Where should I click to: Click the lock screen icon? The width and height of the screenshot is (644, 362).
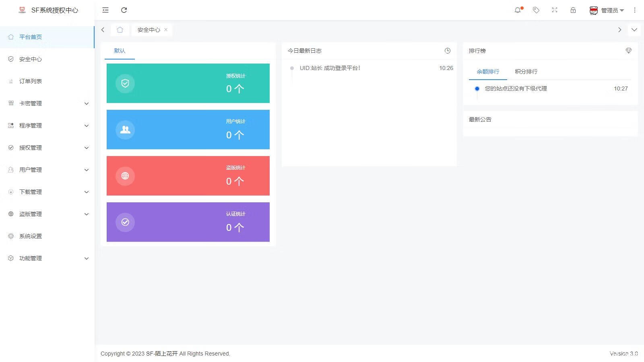573,10
